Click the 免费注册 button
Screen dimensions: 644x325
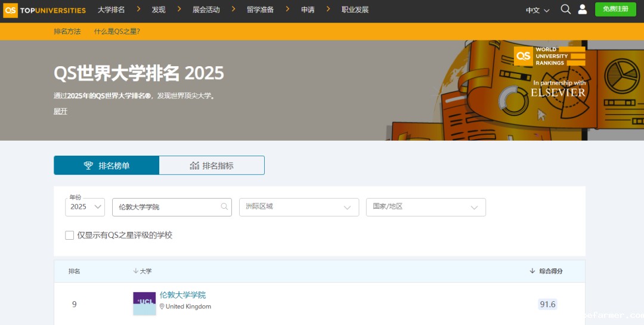[x=615, y=9]
